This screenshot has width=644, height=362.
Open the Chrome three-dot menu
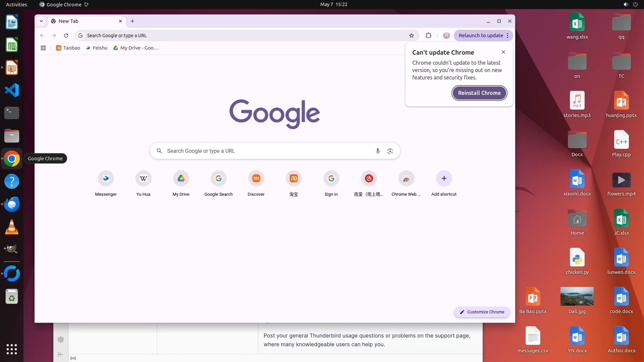coord(507,36)
